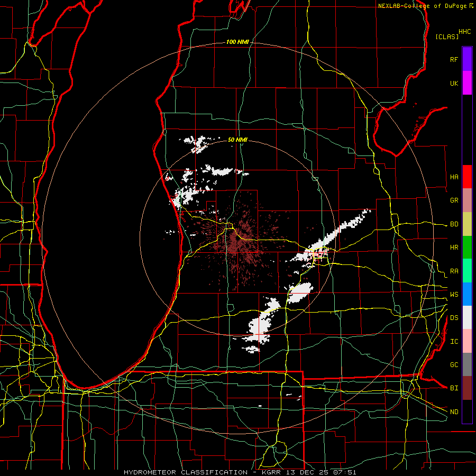Click the ND black legend swatch
This screenshot has height=476, width=476.
[x=467, y=411]
